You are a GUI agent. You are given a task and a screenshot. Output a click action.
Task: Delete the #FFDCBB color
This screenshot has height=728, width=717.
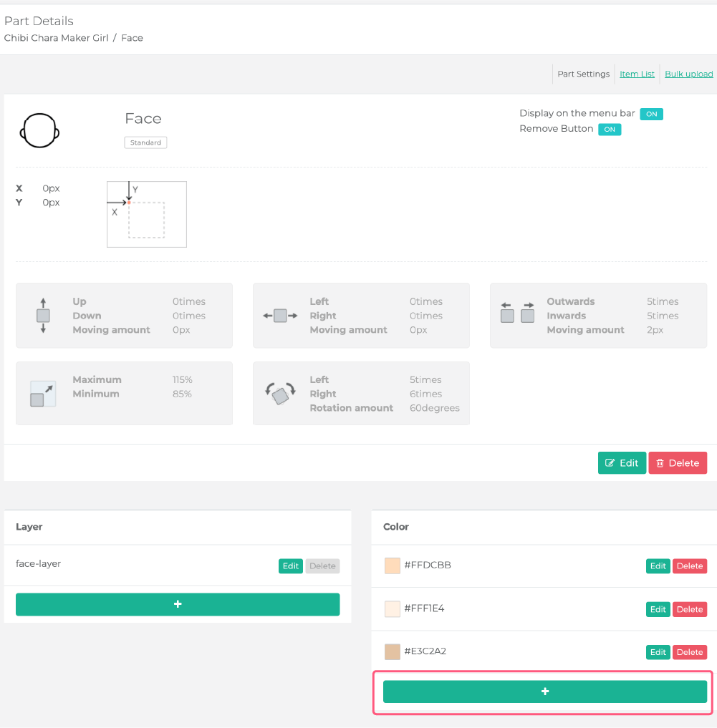coord(690,566)
